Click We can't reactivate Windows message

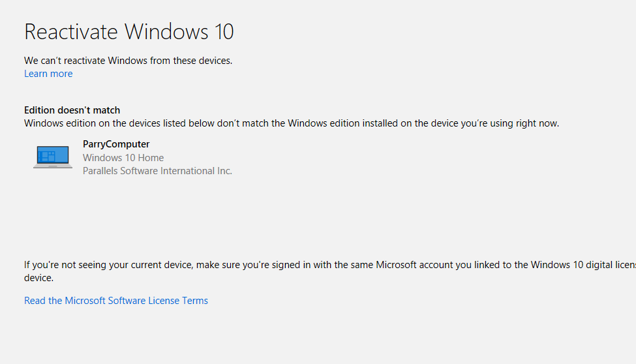(128, 61)
